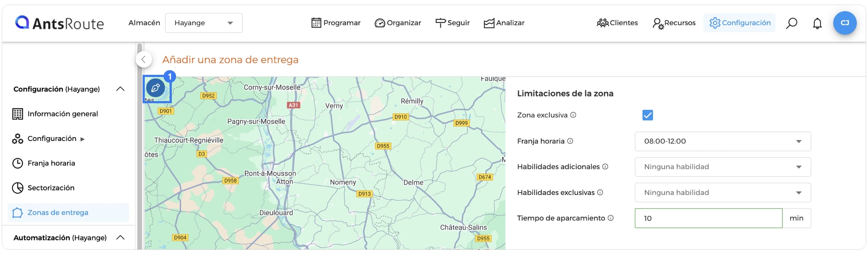The width and height of the screenshot is (868, 254).
Task: Open the Organizar menu
Action: (x=398, y=23)
